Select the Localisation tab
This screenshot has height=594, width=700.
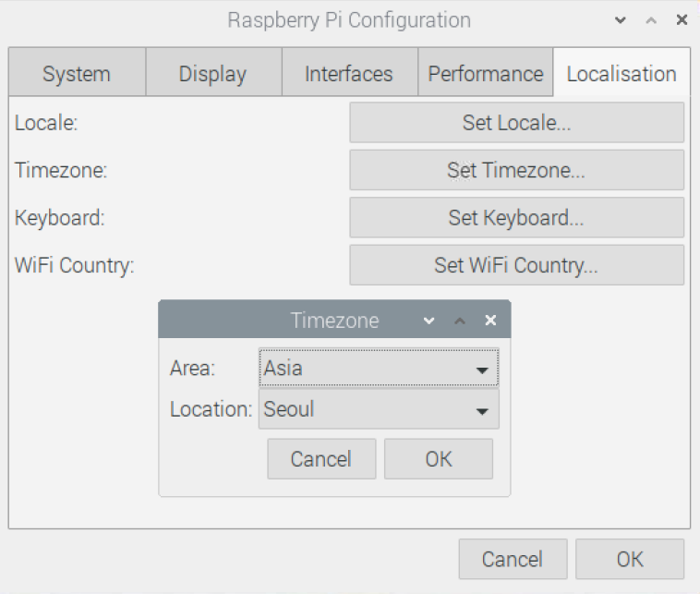tap(622, 73)
